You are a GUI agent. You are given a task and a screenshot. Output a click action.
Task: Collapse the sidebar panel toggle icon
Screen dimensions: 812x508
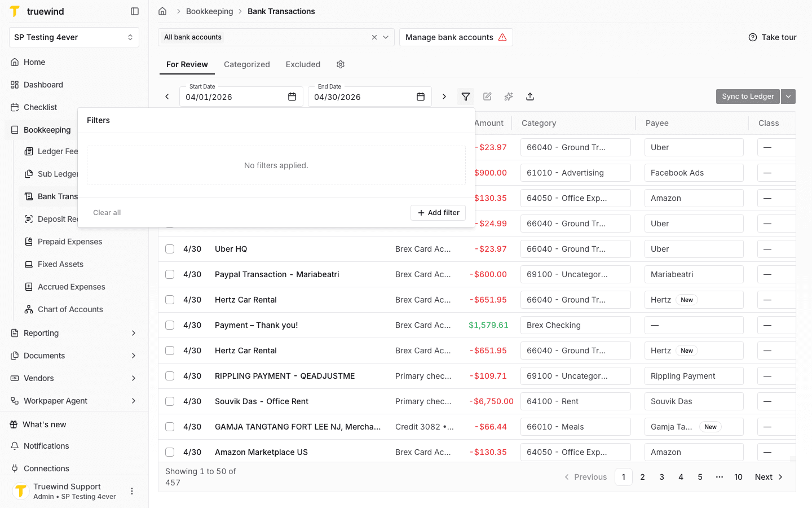pyautogui.click(x=135, y=11)
